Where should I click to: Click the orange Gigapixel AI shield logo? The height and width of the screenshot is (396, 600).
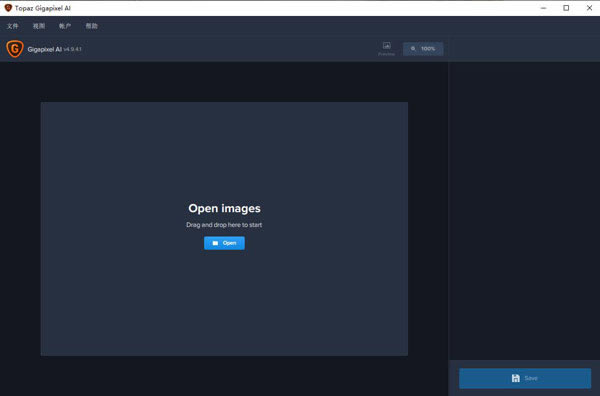(15, 49)
